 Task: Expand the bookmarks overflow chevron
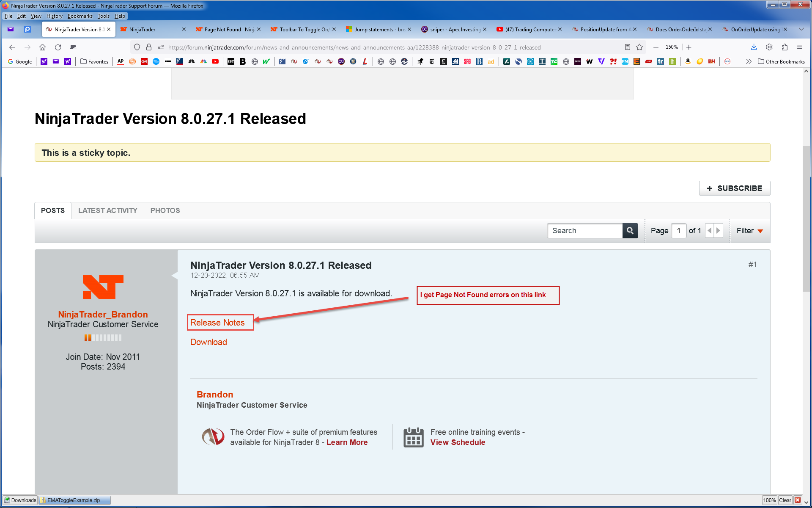pos(749,61)
